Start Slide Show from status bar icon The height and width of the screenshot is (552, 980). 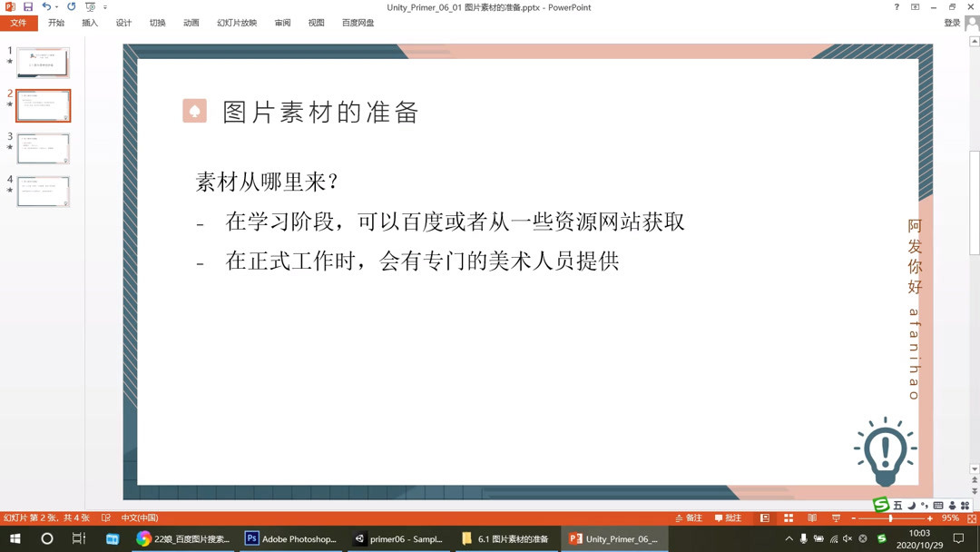[x=834, y=517]
